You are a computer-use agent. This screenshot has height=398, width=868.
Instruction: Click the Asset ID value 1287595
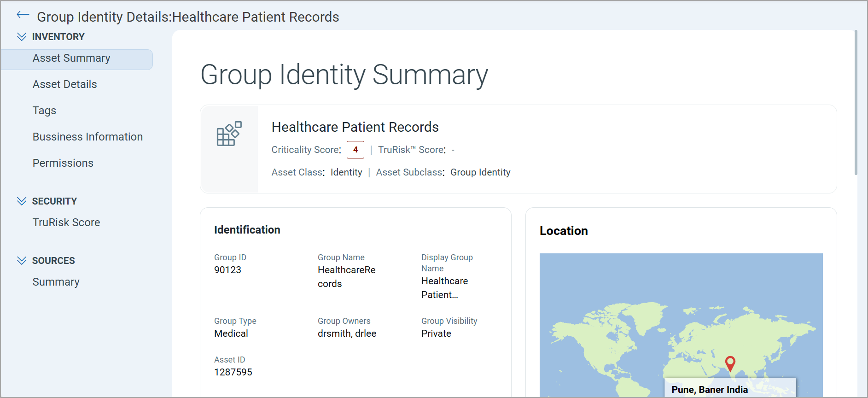233,372
